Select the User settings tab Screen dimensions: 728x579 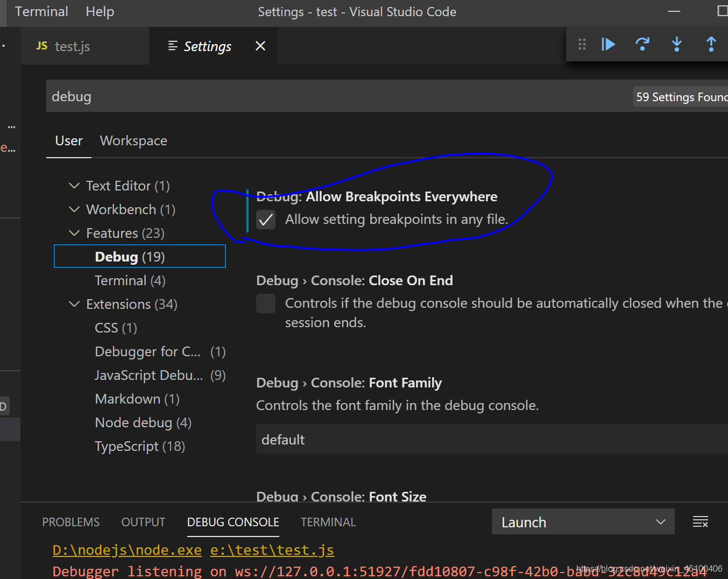coord(69,141)
